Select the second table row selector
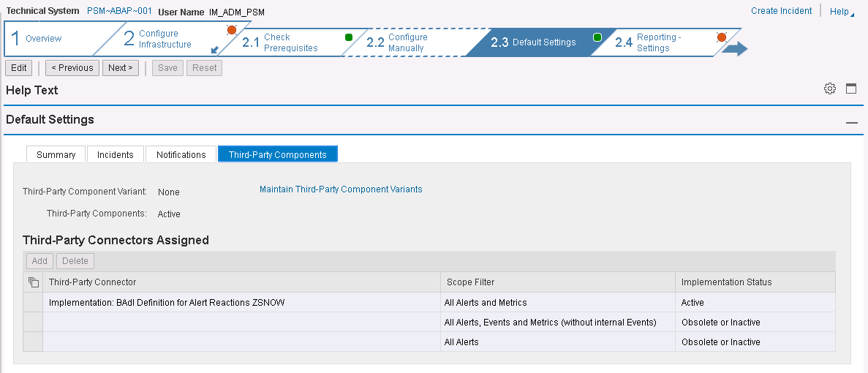The height and width of the screenshot is (373, 868). (33, 323)
